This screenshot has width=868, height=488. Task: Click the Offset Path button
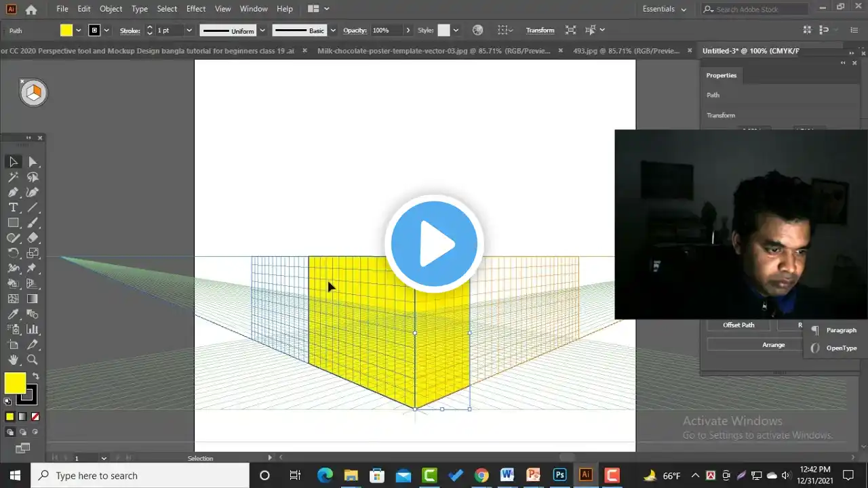[x=738, y=325]
